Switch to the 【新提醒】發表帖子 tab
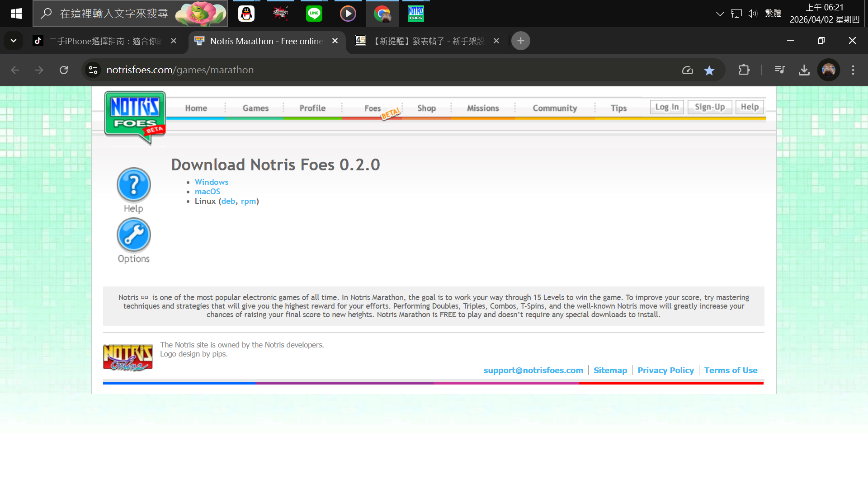The width and height of the screenshot is (868, 488). [428, 41]
